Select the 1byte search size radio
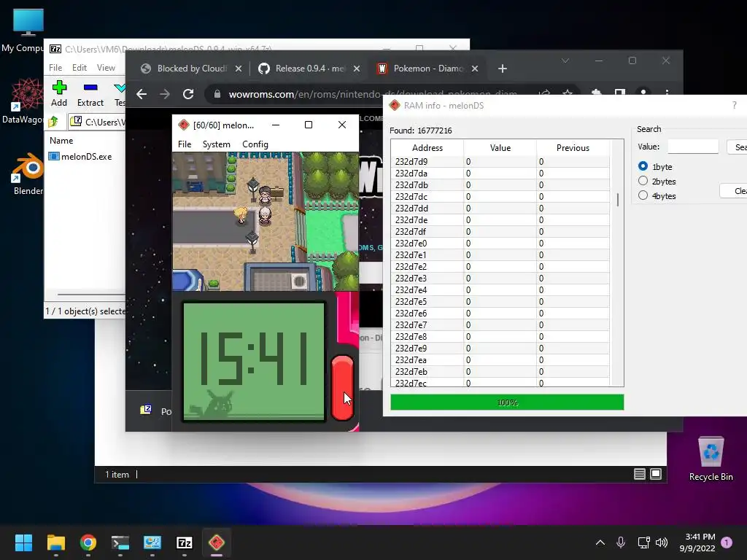Screen dimensions: 747x560 pyautogui.click(x=643, y=166)
